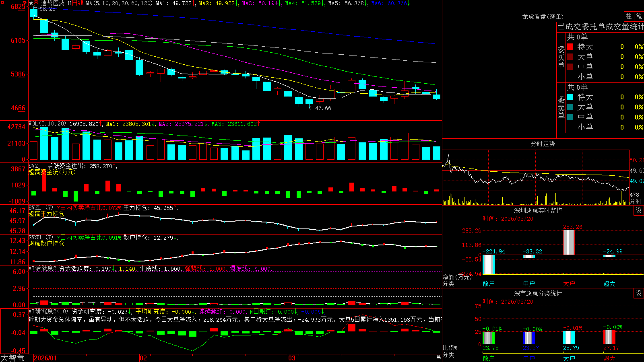This screenshot has height=362, width=644.
Task: Click the 68.25 high price marker
Action: pyautogui.click(x=47, y=9)
